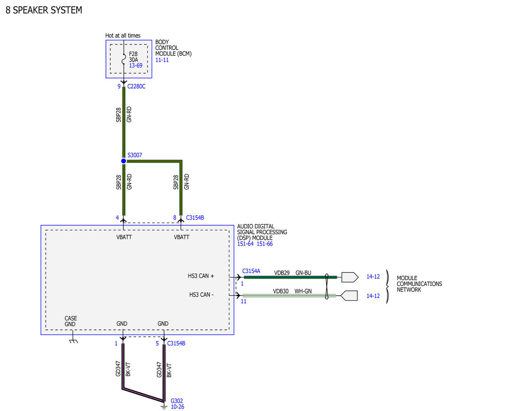Screen dimensions: 532x411
Task: Click pin number 4 above the DSP module
Action: 117,218
